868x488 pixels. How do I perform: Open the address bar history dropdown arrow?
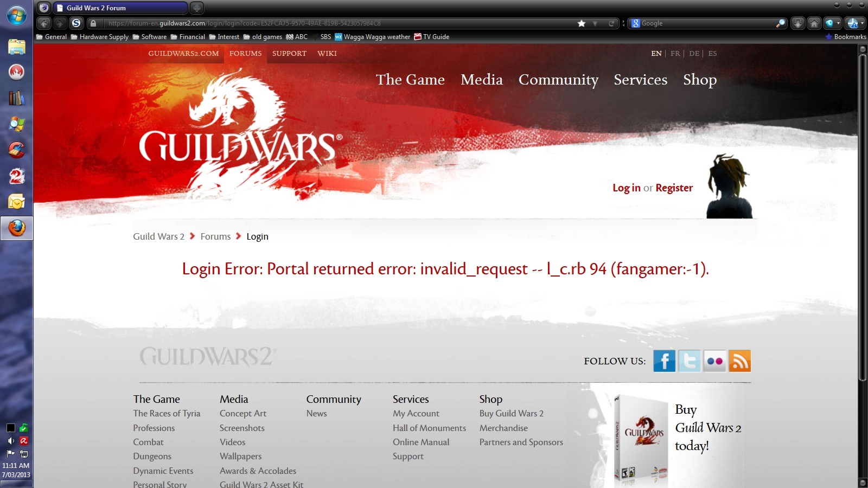pyautogui.click(x=595, y=23)
